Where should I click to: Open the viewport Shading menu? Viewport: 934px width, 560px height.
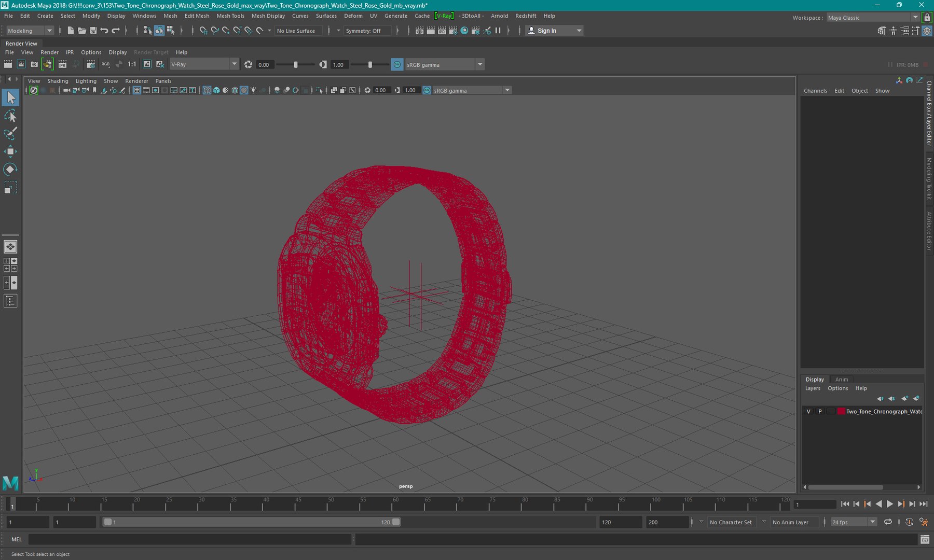click(x=58, y=81)
